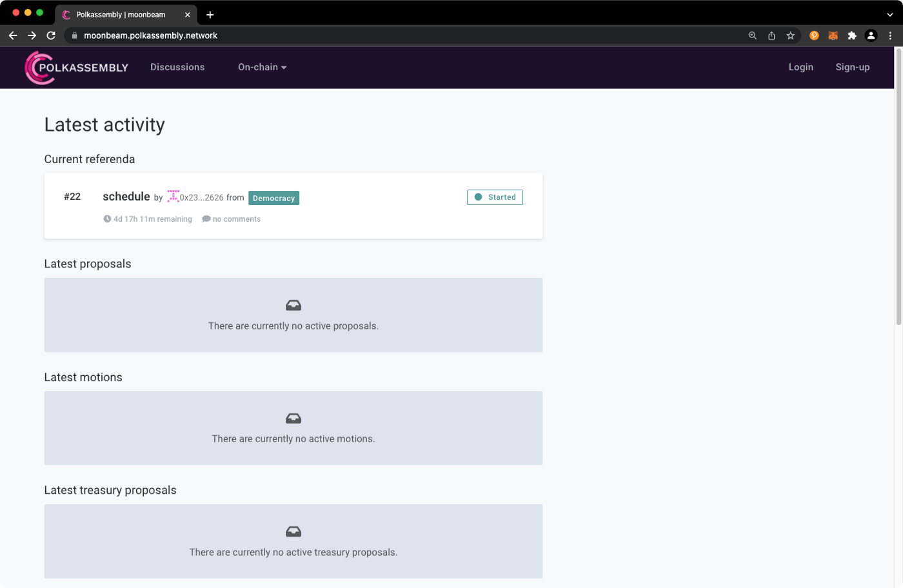The height and width of the screenshot is (588, 903).
Task: Click the empty inbox icon under motions
Action: coord(293,418)
